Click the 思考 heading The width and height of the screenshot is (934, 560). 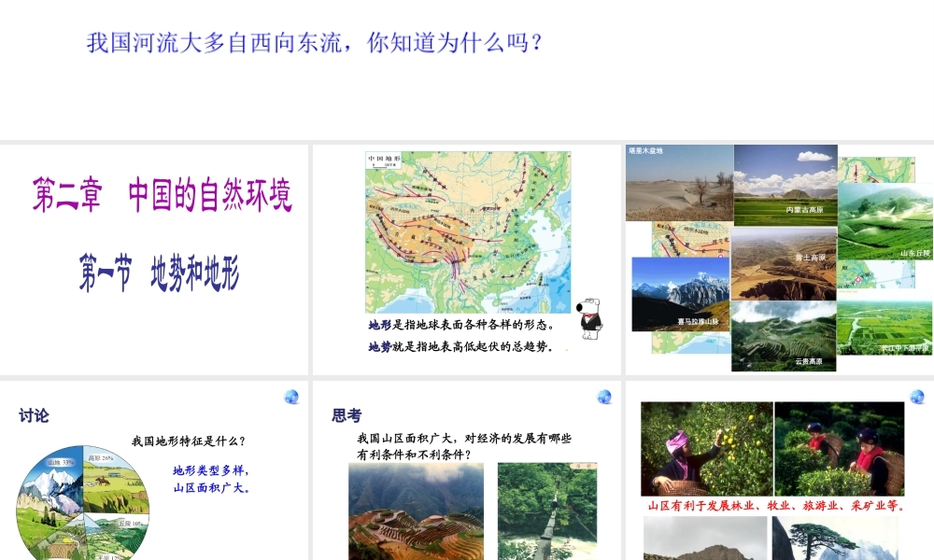(347, 415)
